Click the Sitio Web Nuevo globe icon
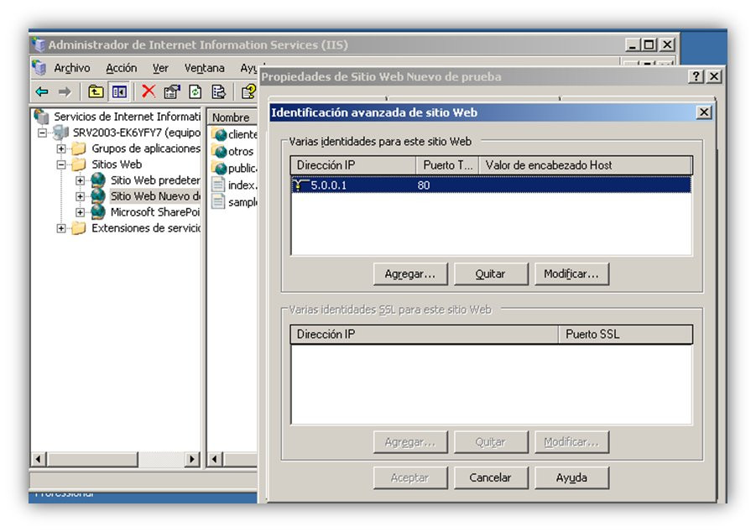The image size is (756, 532). pos(98,196)
